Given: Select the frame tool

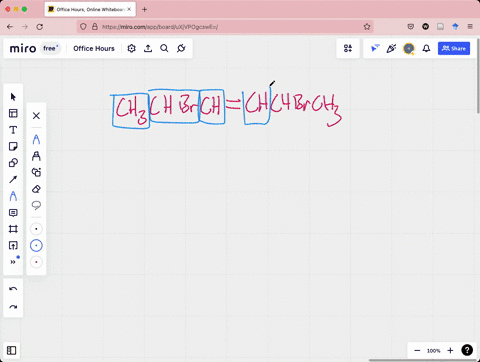Looking at the screenshot, I should 13,229.
